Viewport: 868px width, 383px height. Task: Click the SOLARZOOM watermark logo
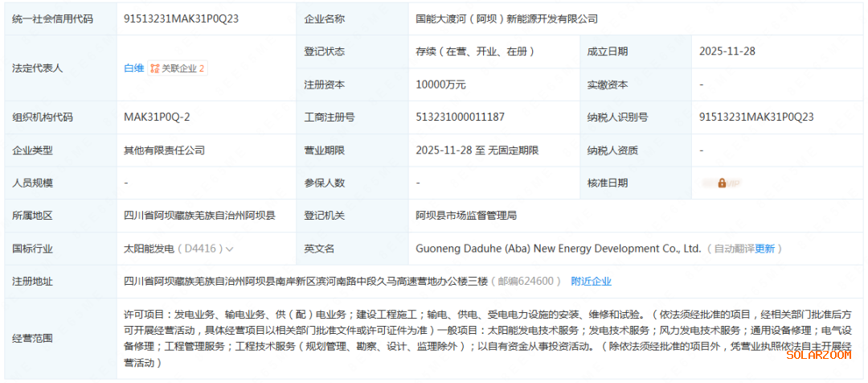pyautogui.click(x=818, y=354)
